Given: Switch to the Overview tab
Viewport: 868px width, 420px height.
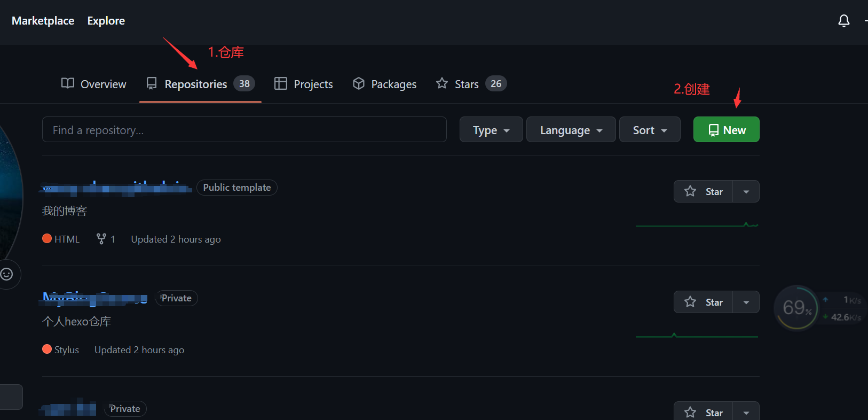Looking at the screenshot, I should click(x=94, y=84).
